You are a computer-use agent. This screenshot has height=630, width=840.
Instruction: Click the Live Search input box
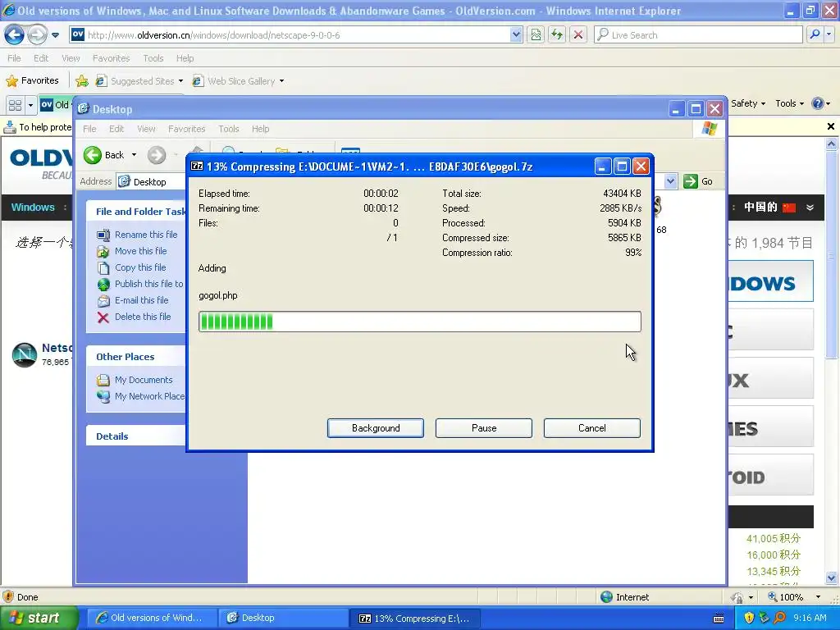click(698, 35)
